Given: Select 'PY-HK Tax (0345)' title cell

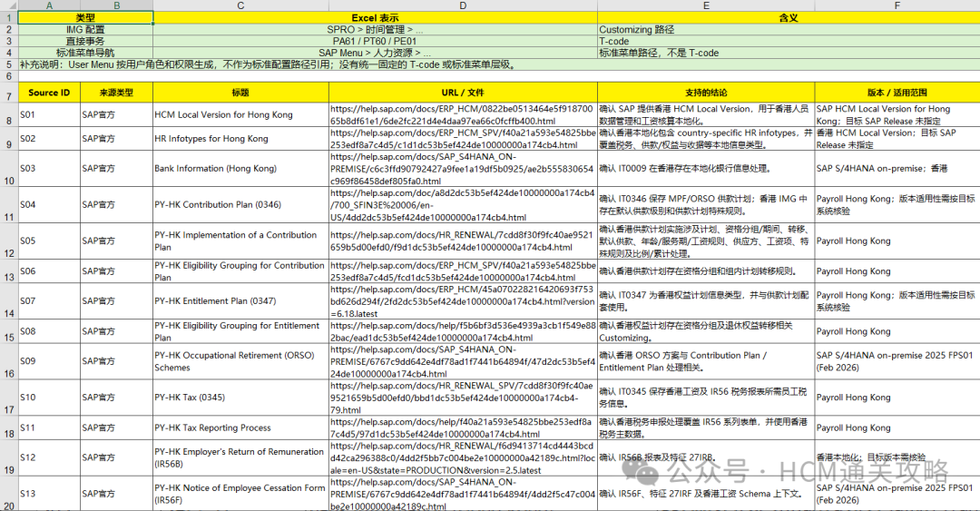Looking at the screenshot, I should (x=240, y=398).
